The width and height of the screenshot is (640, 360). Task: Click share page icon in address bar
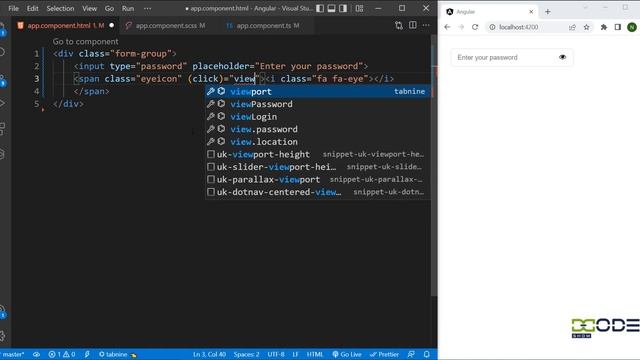(x=572, y=27)
